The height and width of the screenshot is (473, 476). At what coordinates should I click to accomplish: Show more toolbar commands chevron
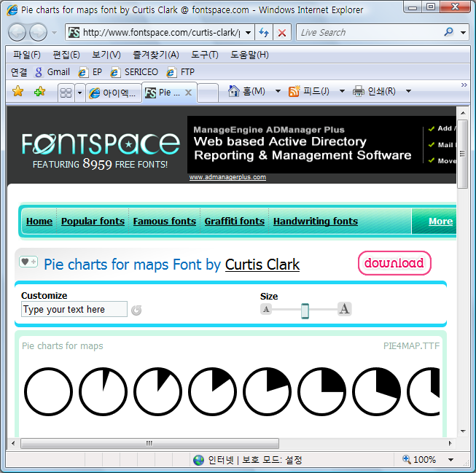click(464, 85)
